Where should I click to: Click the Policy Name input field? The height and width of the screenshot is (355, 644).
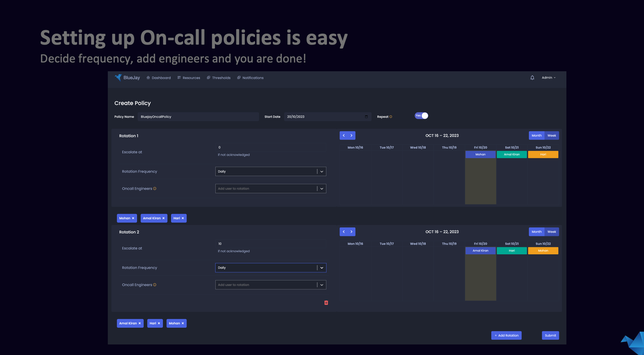198,117
